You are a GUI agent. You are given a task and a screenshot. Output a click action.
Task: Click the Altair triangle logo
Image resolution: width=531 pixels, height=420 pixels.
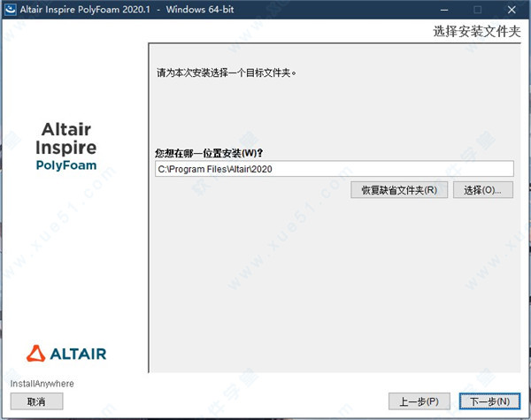tap(35, 354)
